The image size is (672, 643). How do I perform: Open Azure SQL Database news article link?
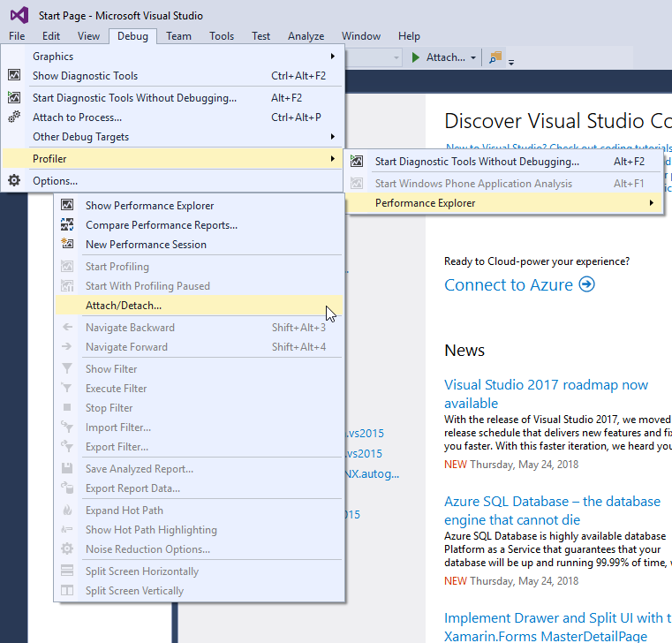point(552,511)
